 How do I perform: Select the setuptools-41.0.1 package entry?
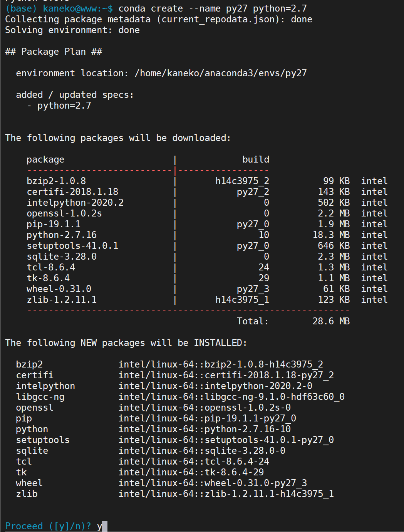click(x=207, y=245)
